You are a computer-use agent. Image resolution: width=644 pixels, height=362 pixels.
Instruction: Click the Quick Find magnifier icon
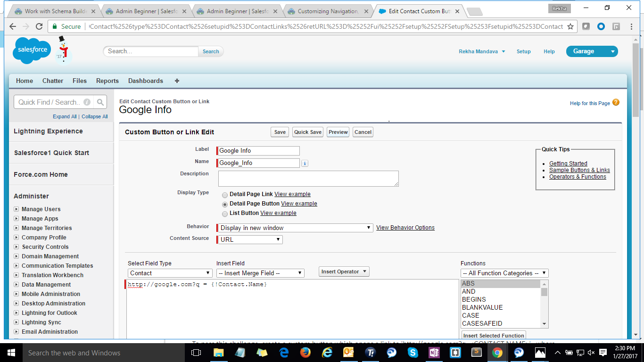100,102
